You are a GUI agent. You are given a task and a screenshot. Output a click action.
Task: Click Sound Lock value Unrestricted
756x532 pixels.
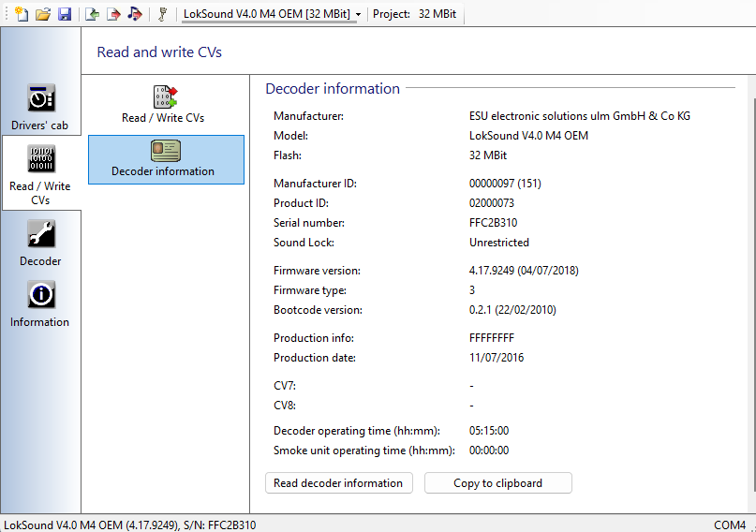pyautogui.click(x=499, y=243)
